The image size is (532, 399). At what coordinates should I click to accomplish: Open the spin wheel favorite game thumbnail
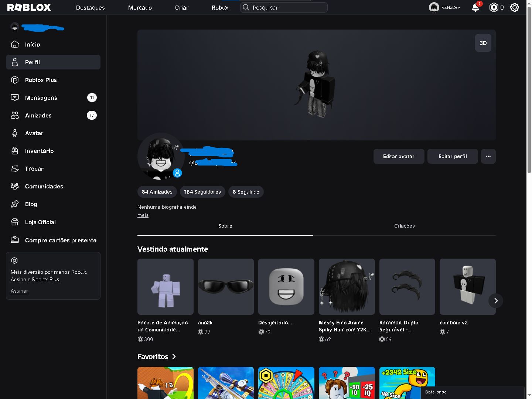point(286,383)
